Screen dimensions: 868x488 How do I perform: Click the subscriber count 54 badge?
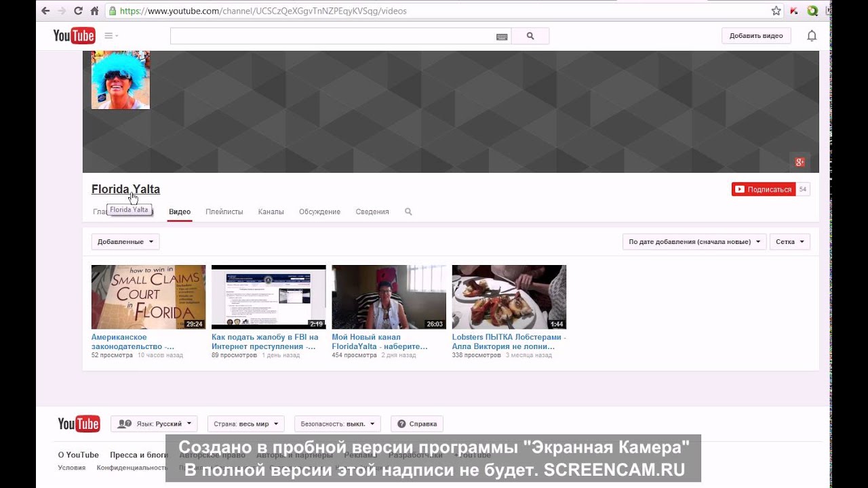pos(803,189)
